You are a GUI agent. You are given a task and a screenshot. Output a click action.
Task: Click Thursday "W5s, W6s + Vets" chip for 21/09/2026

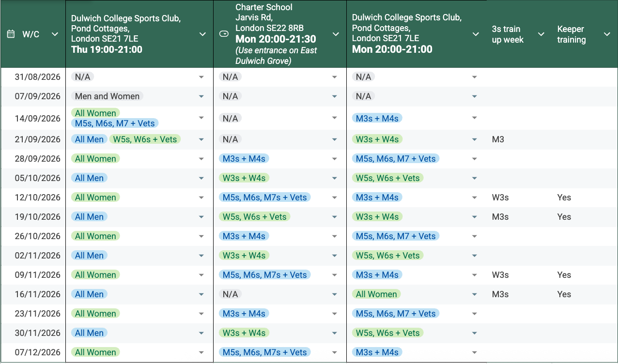click(x=145, y=139)
